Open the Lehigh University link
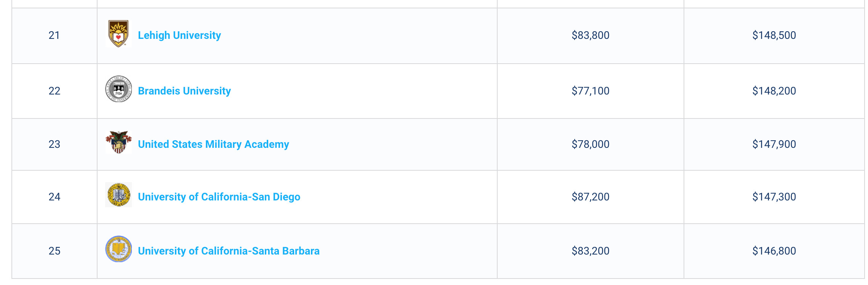 pyautogui.click(x=179, y=35)
